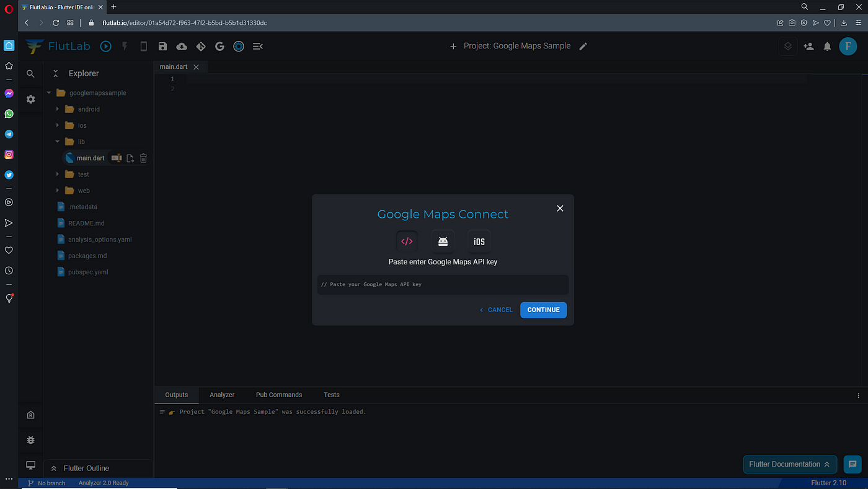This screenshot has height=489, width=868.
Task: Click the move file icon beside main.dart
Action: pyautogui.click(x=130, y=158)
